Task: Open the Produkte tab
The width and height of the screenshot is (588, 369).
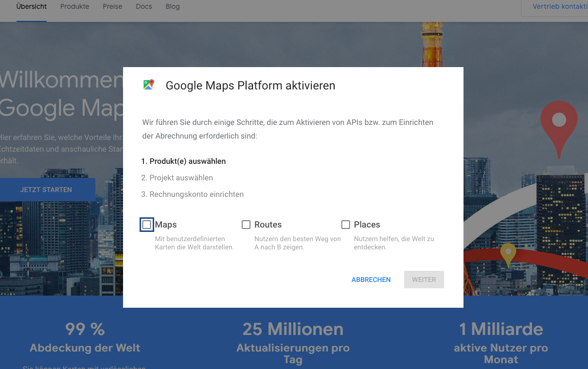Action: [75, 7]
